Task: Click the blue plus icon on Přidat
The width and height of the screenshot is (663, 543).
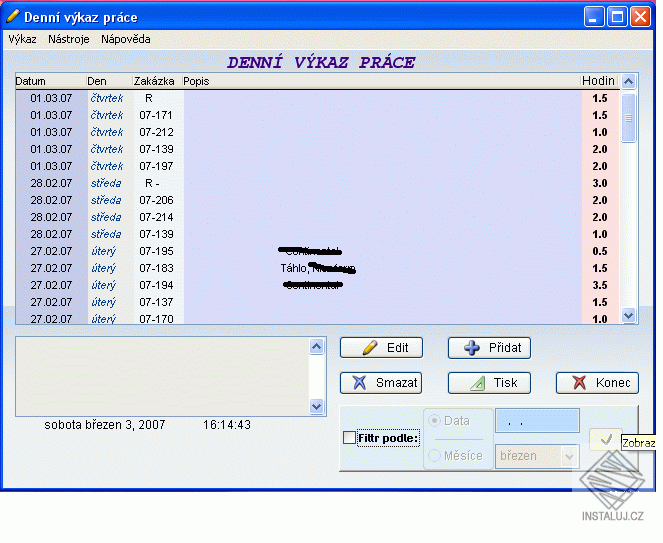Action: pos(472,348)
